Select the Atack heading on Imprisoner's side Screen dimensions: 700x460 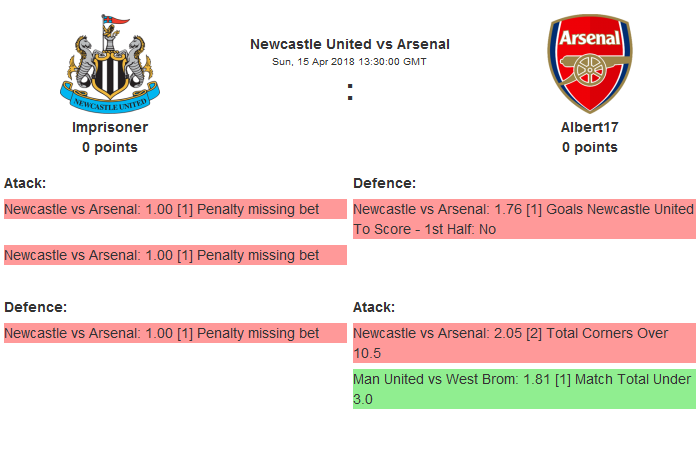(25, 183)
